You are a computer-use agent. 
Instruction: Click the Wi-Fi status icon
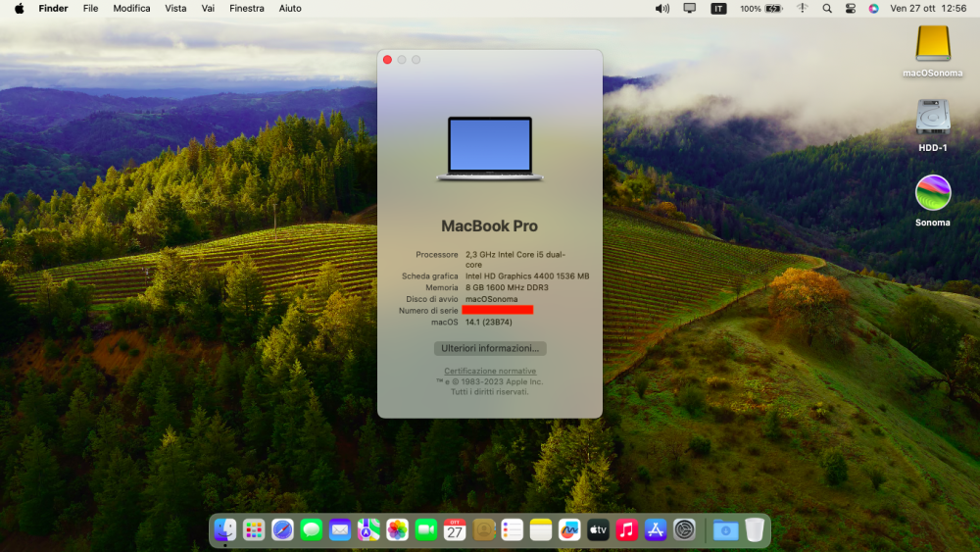[803, 8]
